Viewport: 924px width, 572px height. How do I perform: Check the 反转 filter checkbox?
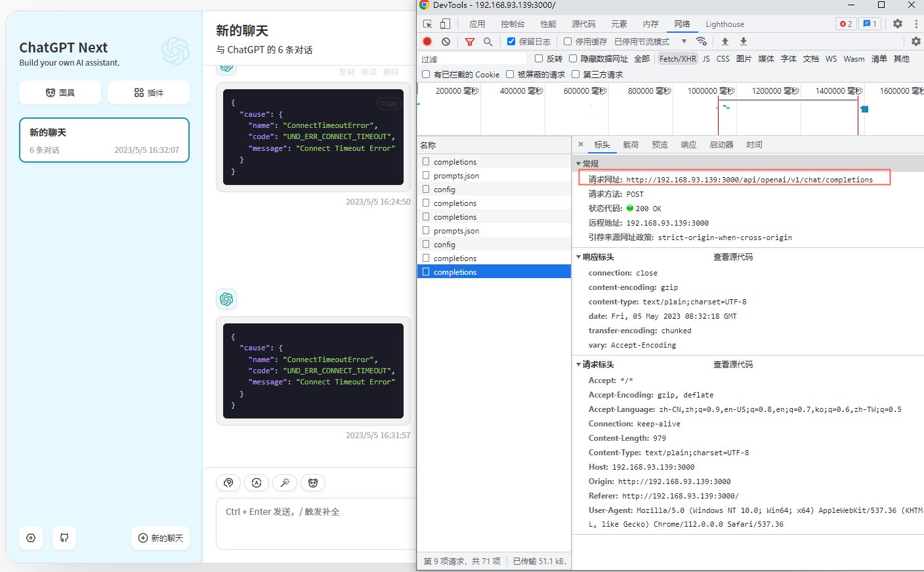pos(537,58)
